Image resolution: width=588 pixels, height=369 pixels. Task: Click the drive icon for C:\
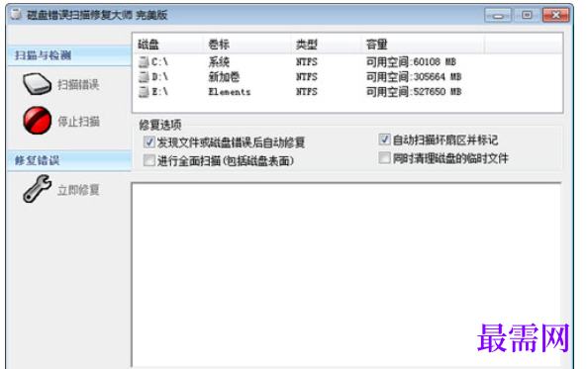point(144,61)
